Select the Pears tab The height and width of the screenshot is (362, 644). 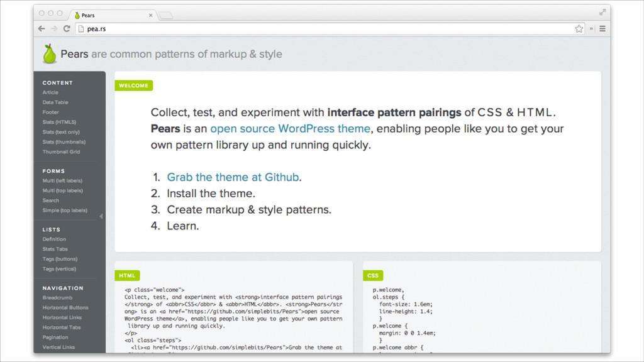pyautogui.click(x=107, y=14)
